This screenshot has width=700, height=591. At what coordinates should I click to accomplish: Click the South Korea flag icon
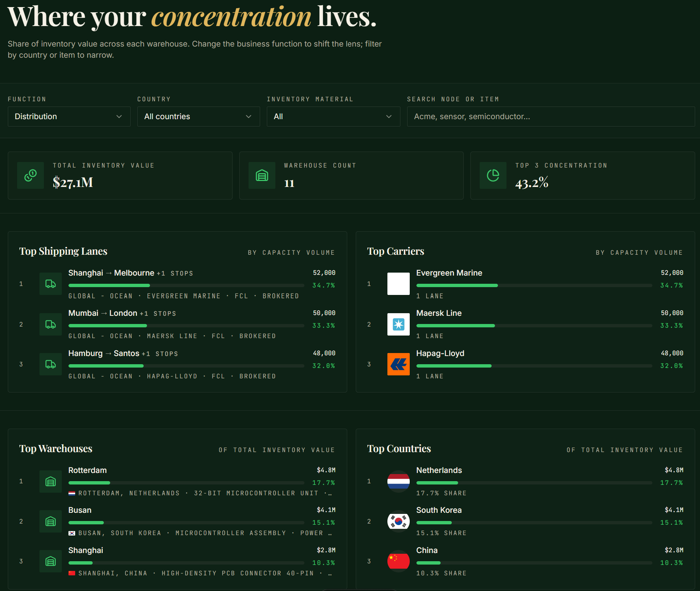pyautogui.click(x=399, y=521)
